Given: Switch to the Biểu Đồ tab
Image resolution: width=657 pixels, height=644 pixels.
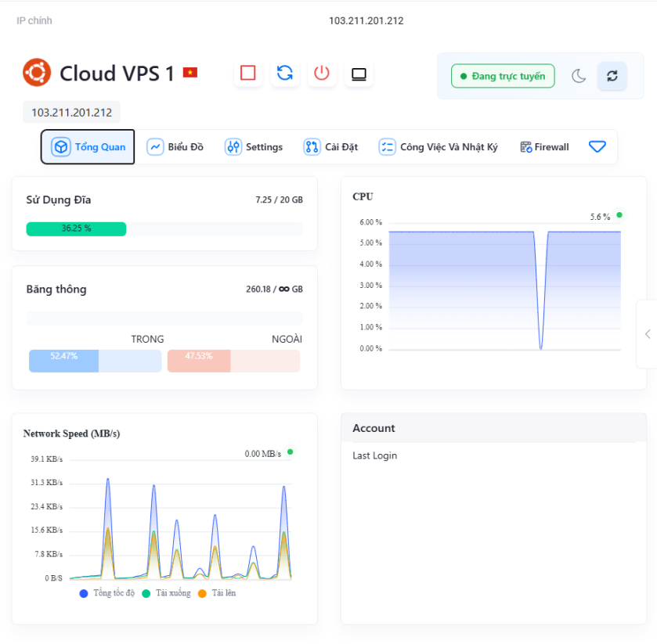Looking at the screenshot, I should [x=175, y=147].
